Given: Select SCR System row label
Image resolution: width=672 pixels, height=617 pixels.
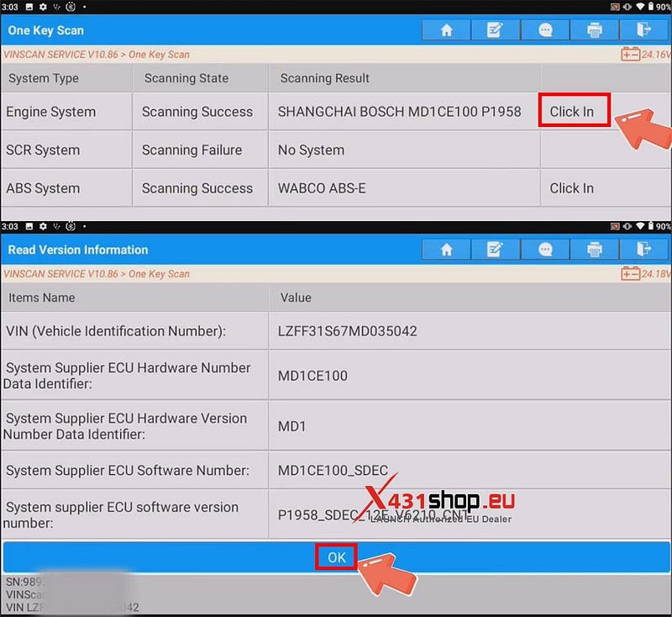Looking at the screenshot, I should coord(43,150).
